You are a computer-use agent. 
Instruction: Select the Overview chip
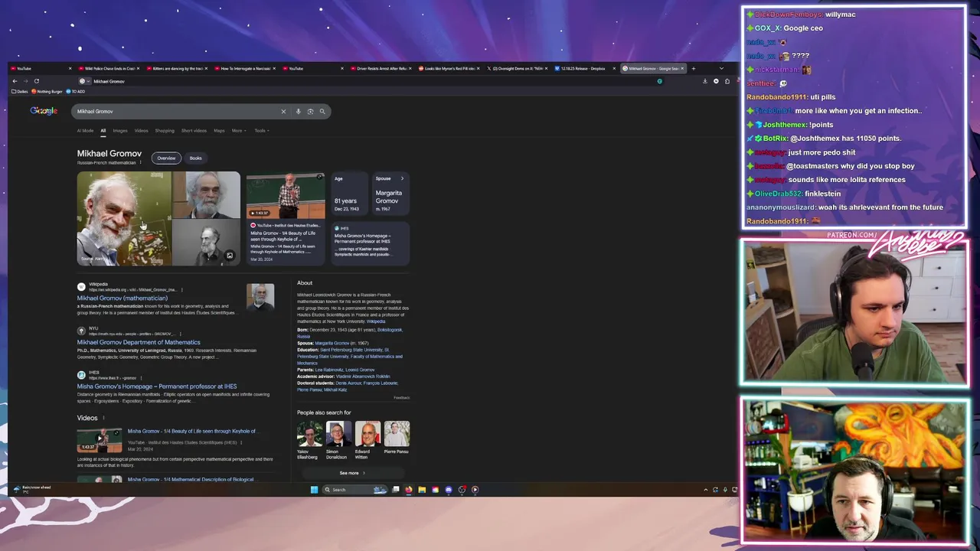(x=166, y=158)
